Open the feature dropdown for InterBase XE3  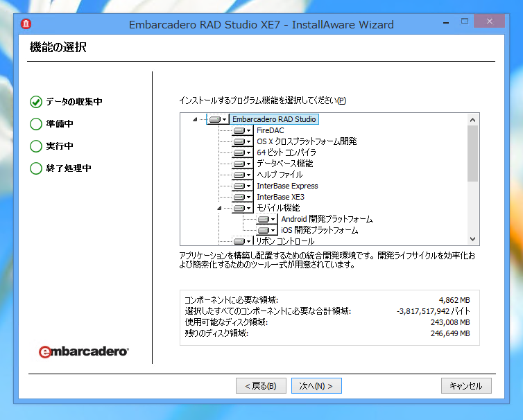coord(242,197)
